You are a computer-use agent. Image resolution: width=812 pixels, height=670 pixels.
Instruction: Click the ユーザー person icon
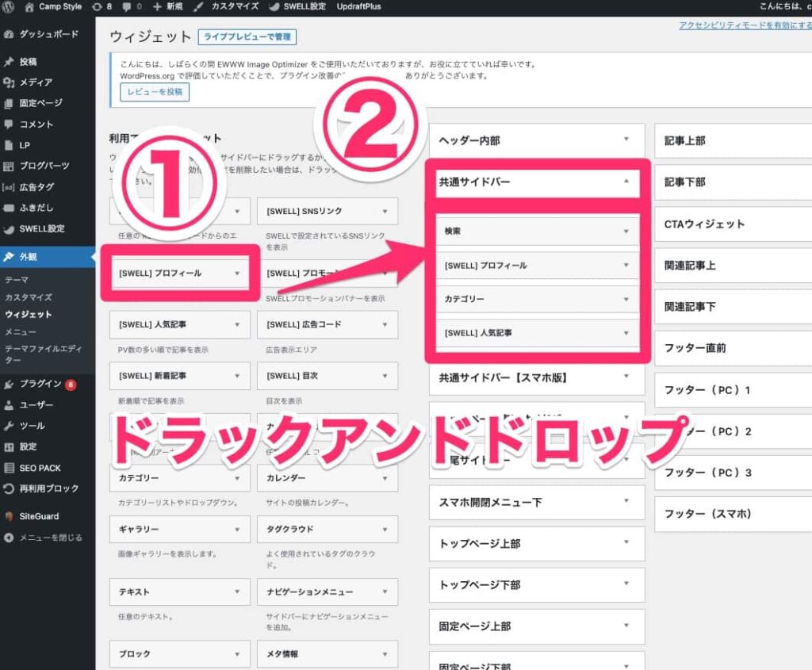[9, 405]
